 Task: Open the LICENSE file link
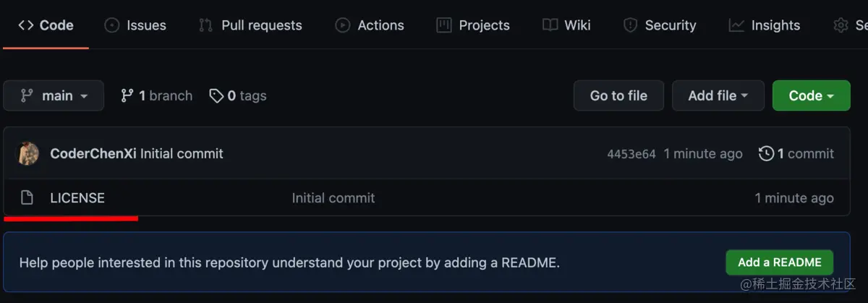click(77, 198)
